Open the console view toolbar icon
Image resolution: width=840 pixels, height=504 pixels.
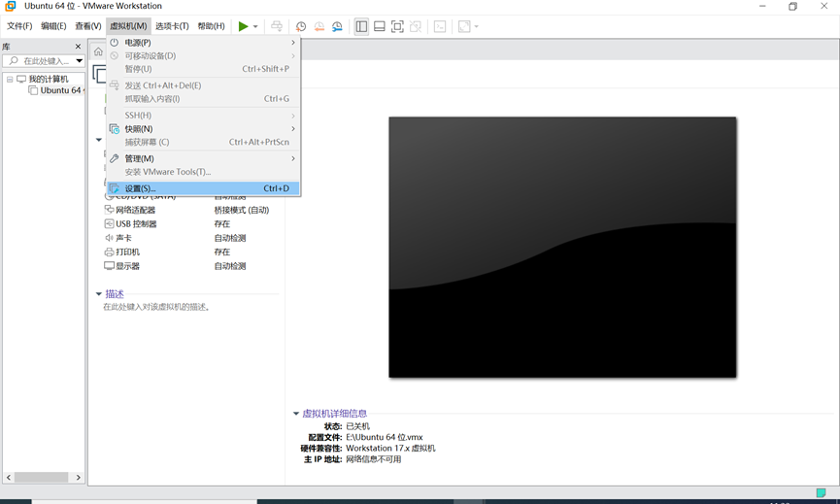coord(440,26)
